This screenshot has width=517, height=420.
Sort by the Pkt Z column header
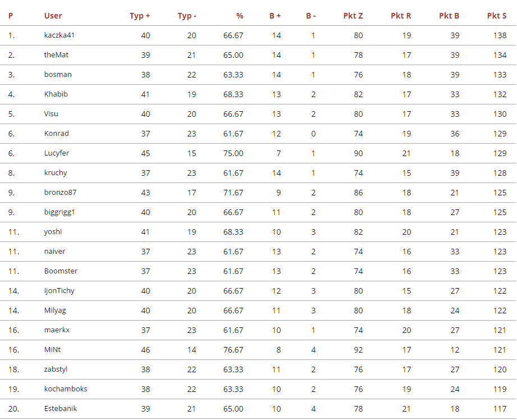[x=353, y=16]
